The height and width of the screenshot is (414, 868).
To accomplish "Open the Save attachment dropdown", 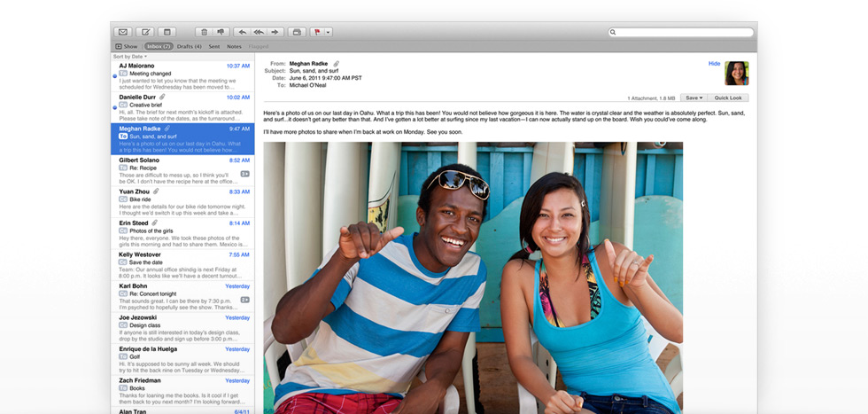I will 694,98.
